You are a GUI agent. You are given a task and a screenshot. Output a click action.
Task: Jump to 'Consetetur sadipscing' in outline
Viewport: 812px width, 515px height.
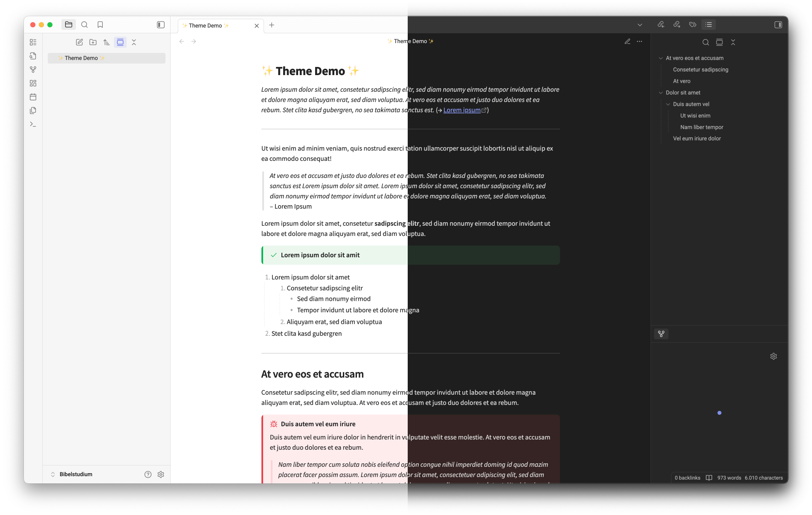tap(701, 70)
